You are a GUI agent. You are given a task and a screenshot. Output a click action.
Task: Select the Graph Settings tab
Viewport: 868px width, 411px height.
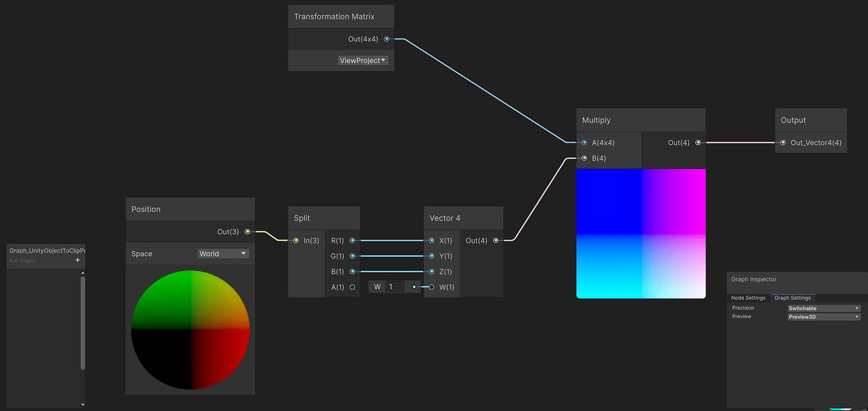(x=792, y=298)
